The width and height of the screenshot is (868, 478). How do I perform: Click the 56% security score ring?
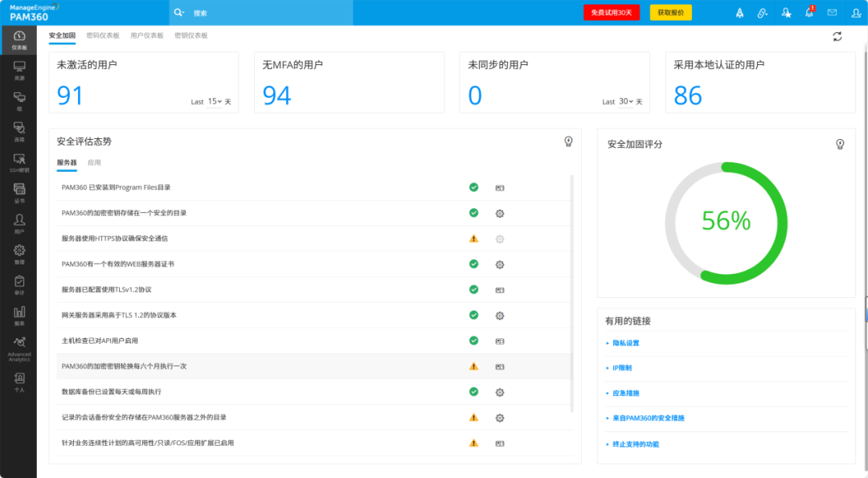(726, 222)
